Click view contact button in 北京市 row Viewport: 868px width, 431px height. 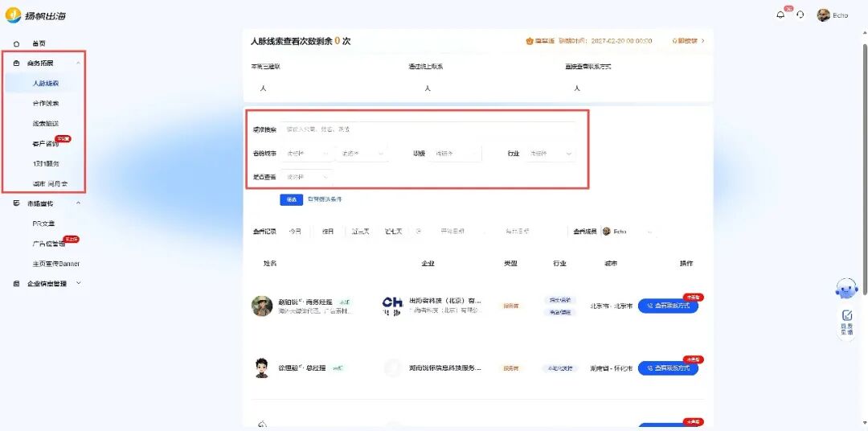tap(668, 306)
